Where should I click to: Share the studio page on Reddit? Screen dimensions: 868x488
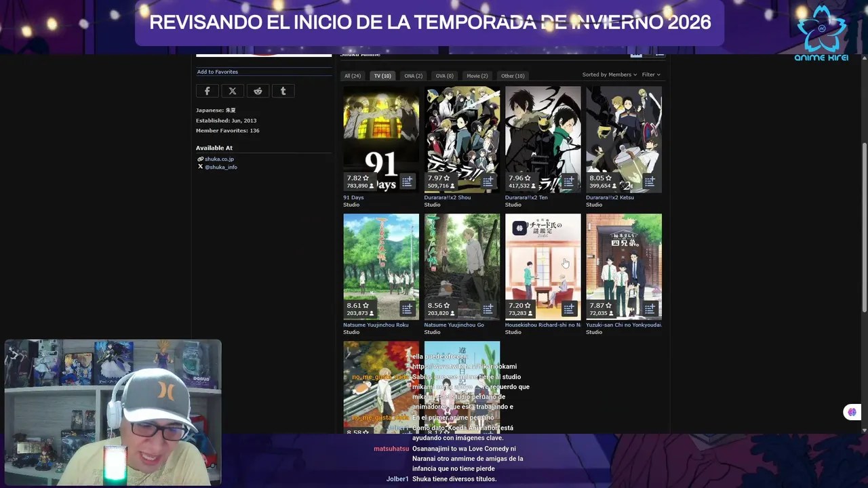coord(258,91)
